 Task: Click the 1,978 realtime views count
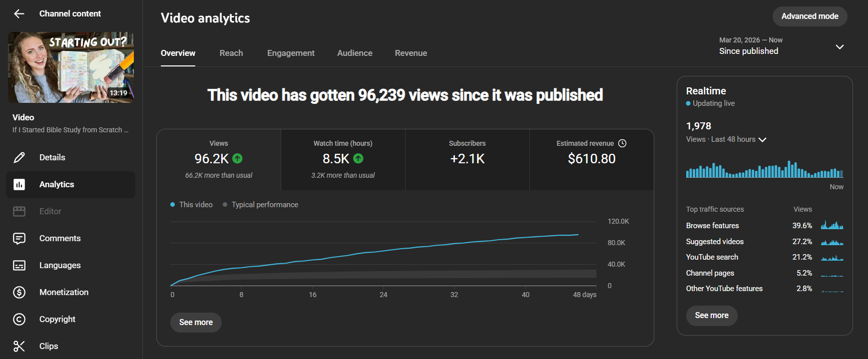click(x=699, y=126)
